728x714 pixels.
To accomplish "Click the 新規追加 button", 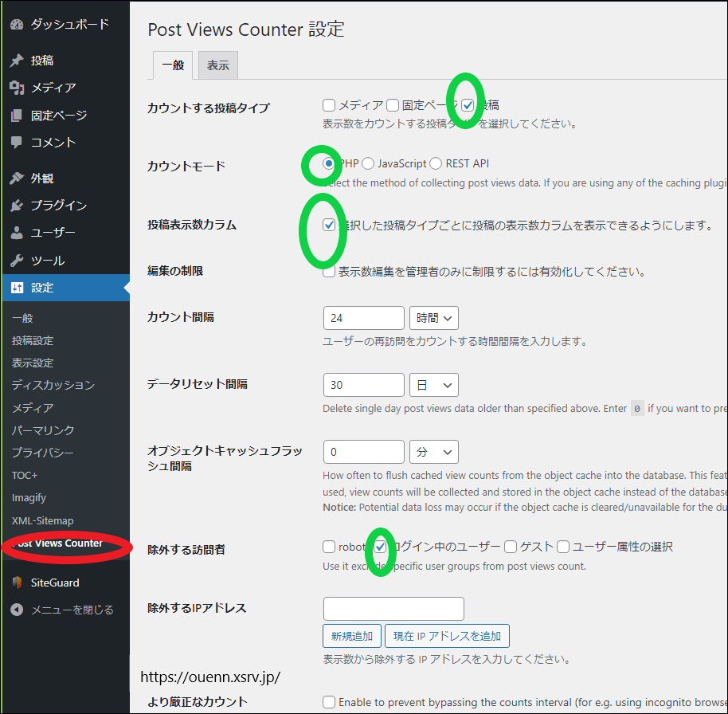I will click(352, 636).
